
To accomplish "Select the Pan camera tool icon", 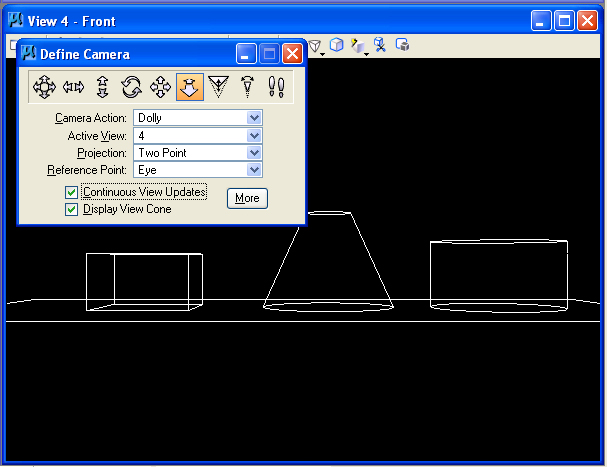I will 44,87.
